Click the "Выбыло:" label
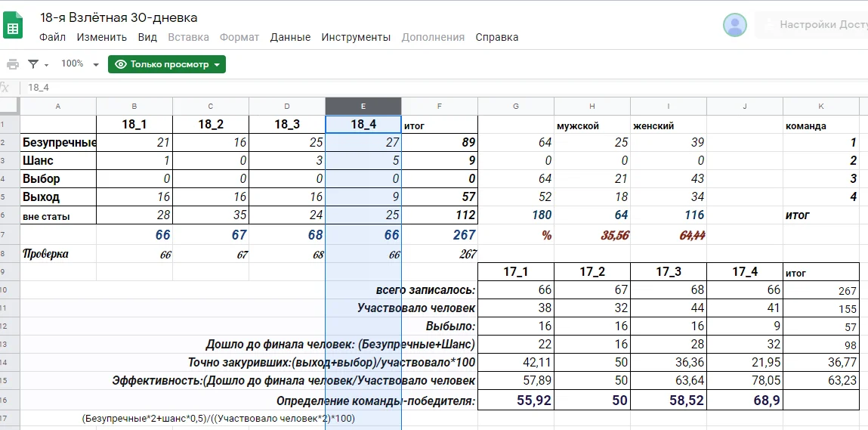 [450, 326]
